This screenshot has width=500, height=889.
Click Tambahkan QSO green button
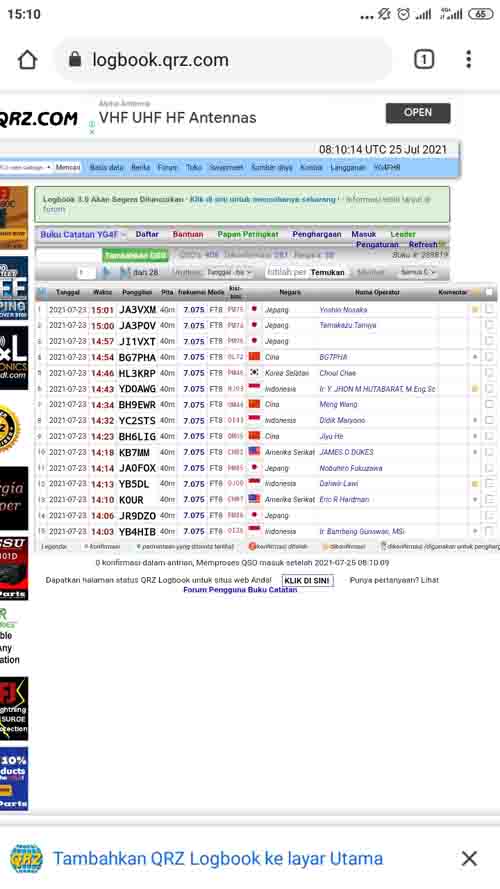135,256
